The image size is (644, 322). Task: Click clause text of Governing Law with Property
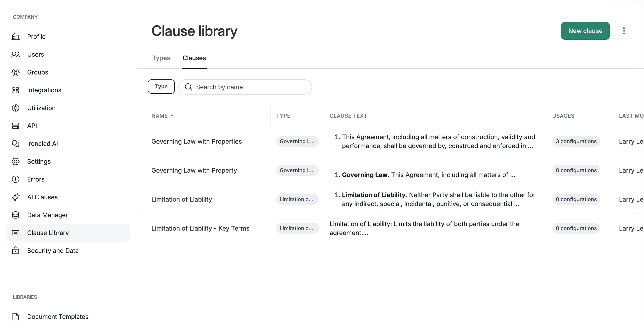425,175
